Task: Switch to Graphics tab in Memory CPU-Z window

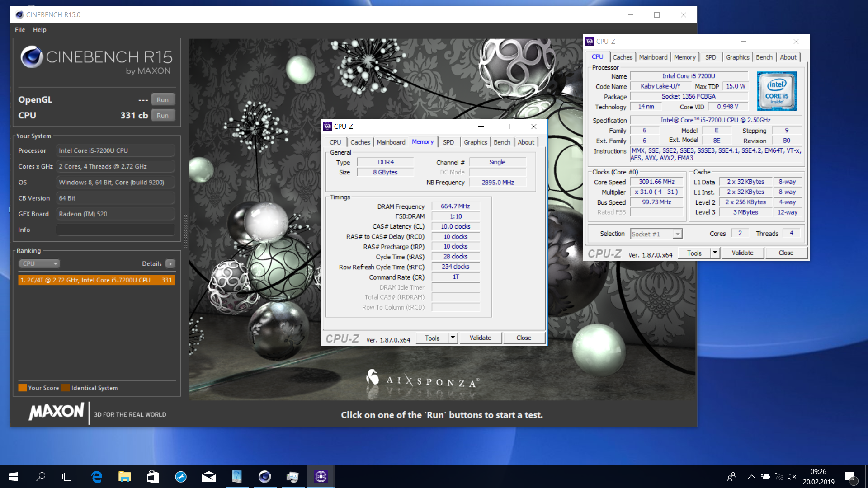Action: (x=476, y=142)
